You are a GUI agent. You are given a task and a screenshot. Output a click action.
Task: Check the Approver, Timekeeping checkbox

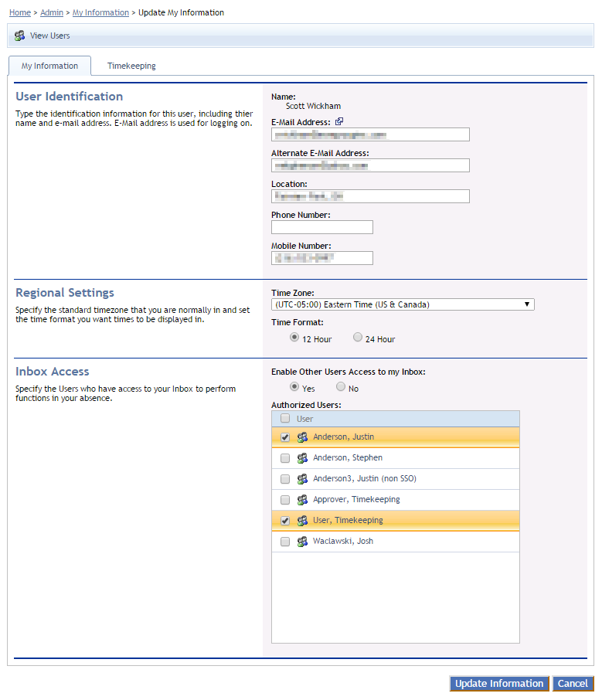[285, 500]
